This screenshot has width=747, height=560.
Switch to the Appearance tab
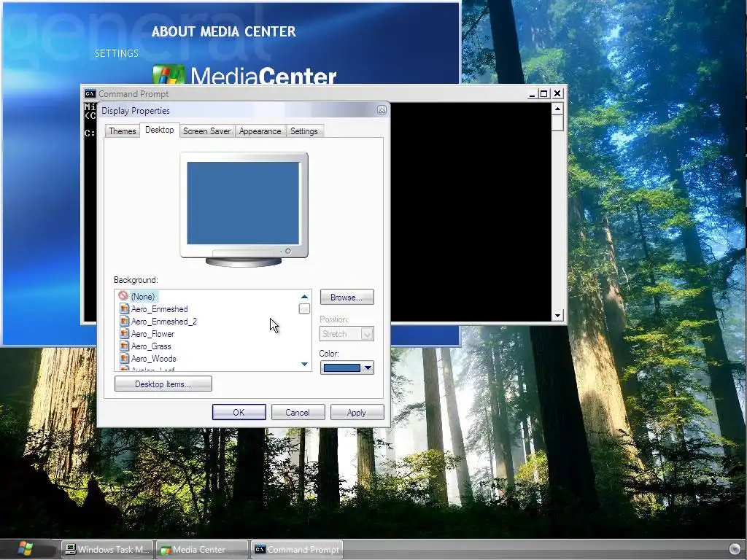[260, 131]
